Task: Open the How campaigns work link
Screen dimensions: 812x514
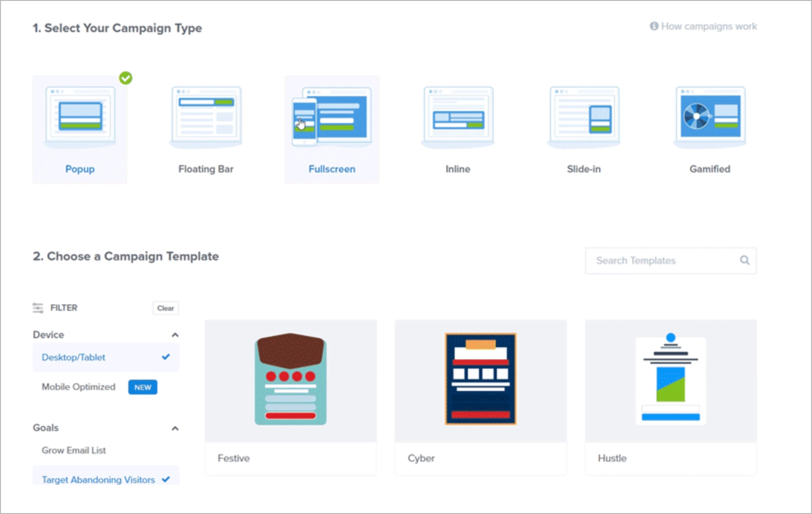Action: [709, 26]
